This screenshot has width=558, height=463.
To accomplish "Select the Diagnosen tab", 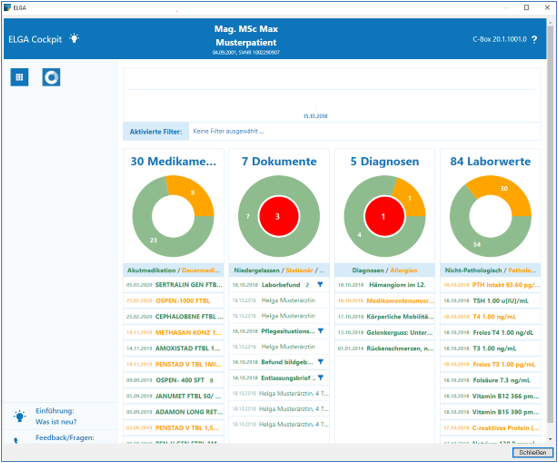I will coord(368,270).
